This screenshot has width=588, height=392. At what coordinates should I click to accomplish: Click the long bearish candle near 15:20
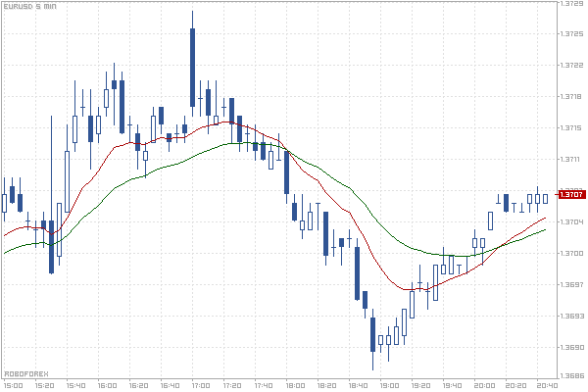point(51,245)
